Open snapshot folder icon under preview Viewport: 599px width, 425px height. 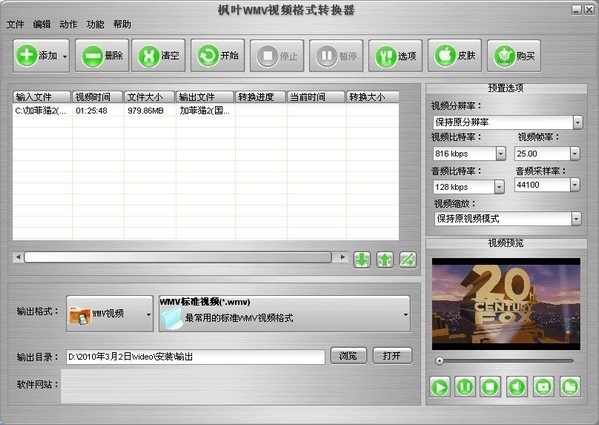point(570,387)
